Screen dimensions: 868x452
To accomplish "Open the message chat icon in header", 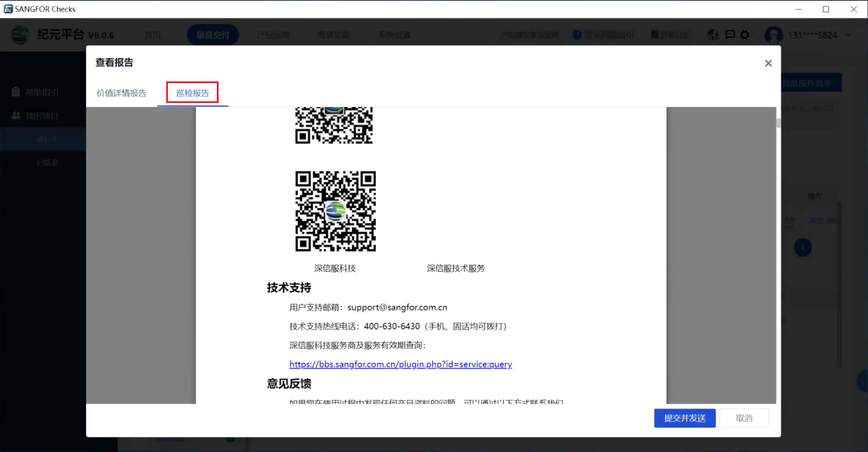I will tap(730, 35).
